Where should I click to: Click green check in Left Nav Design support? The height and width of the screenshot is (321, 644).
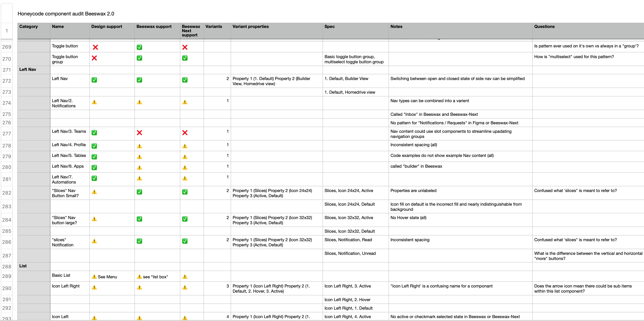point(94,80)
